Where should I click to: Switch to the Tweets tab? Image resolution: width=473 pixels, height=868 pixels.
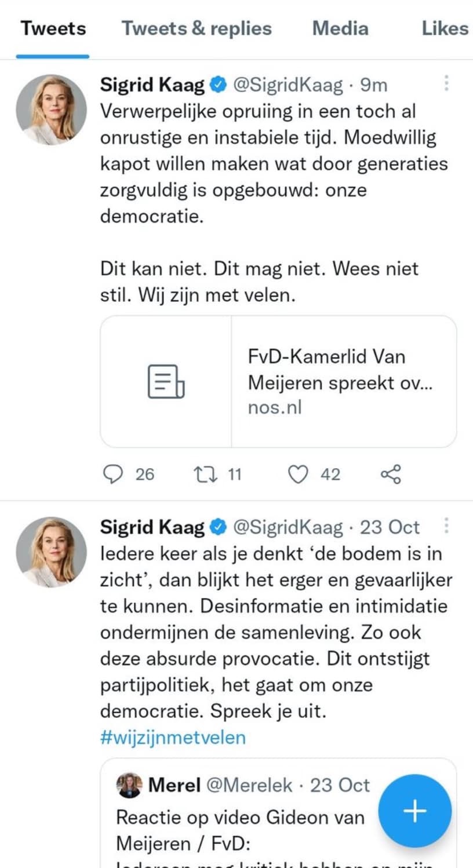click(53, 29)
